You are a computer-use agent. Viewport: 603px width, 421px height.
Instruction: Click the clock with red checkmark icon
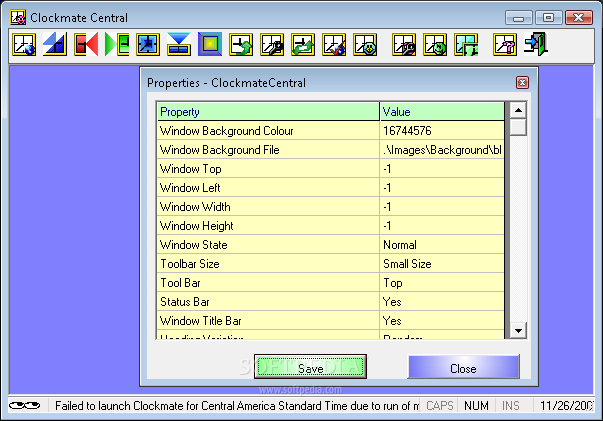(x=334, y=45)
